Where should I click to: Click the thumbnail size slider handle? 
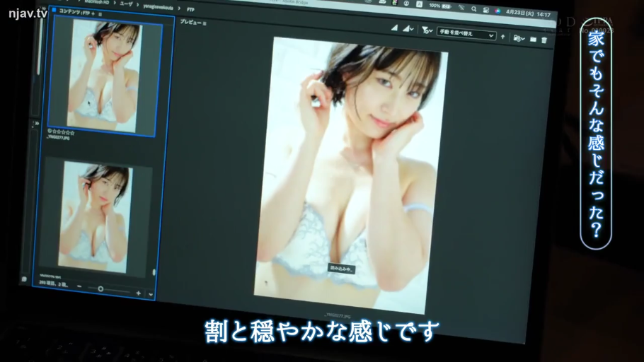pyautogui.click(x=100, y=288)
